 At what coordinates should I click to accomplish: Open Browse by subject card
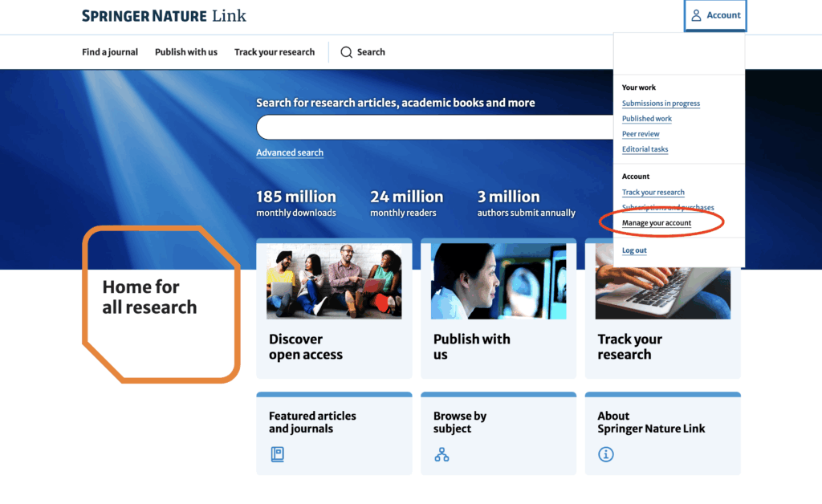(x=498, y=434)
